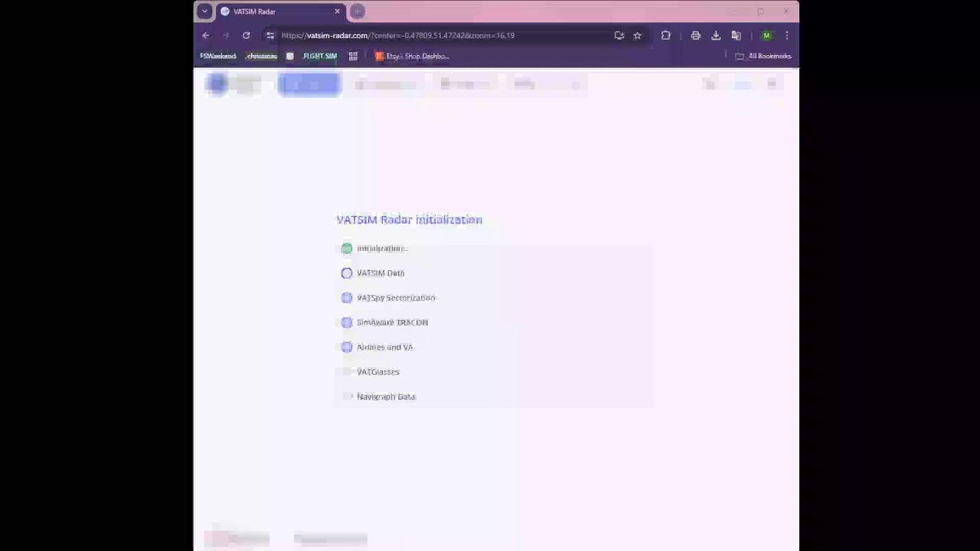Open the browser three-dot menu

click(786, 35)
